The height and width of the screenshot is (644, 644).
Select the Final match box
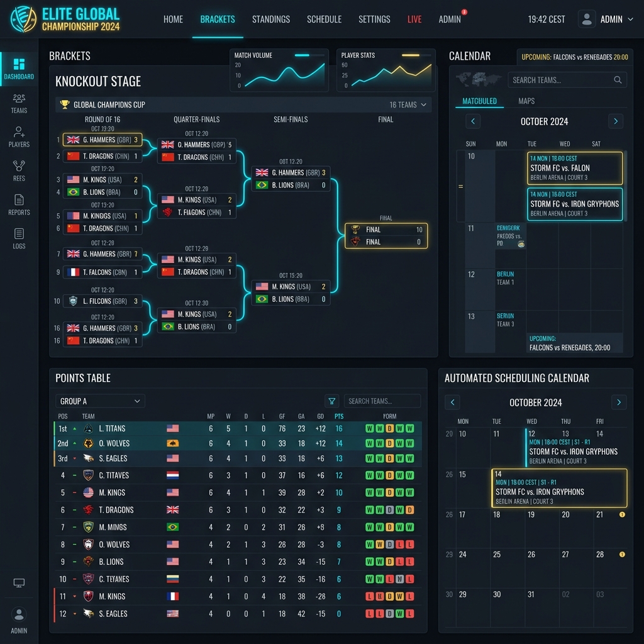(x=386, y=236)
